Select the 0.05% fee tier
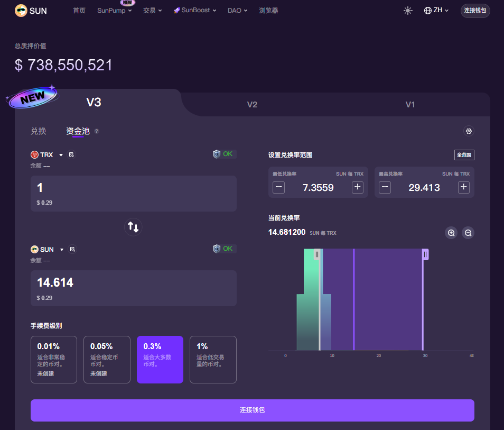The image size is (504, 430). point(107,360)
